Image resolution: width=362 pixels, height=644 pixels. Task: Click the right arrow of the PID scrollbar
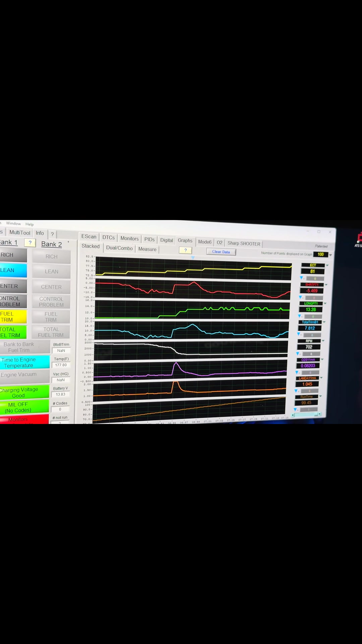click(320, 414)
